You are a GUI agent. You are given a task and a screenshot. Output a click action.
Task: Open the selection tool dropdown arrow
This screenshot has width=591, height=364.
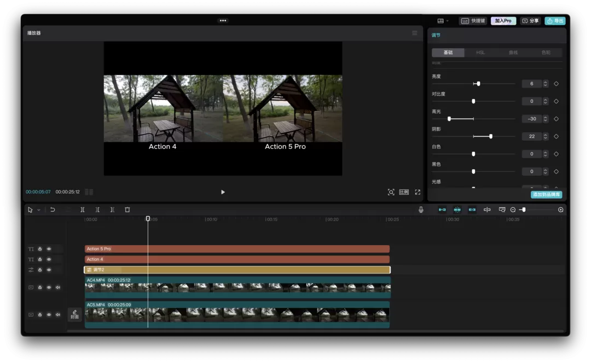pyautogui.click(x=39, y=210)
